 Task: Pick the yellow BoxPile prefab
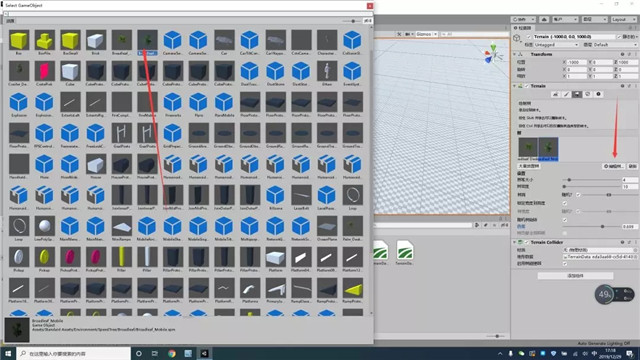pyautogui.click(x=44, y=40)
